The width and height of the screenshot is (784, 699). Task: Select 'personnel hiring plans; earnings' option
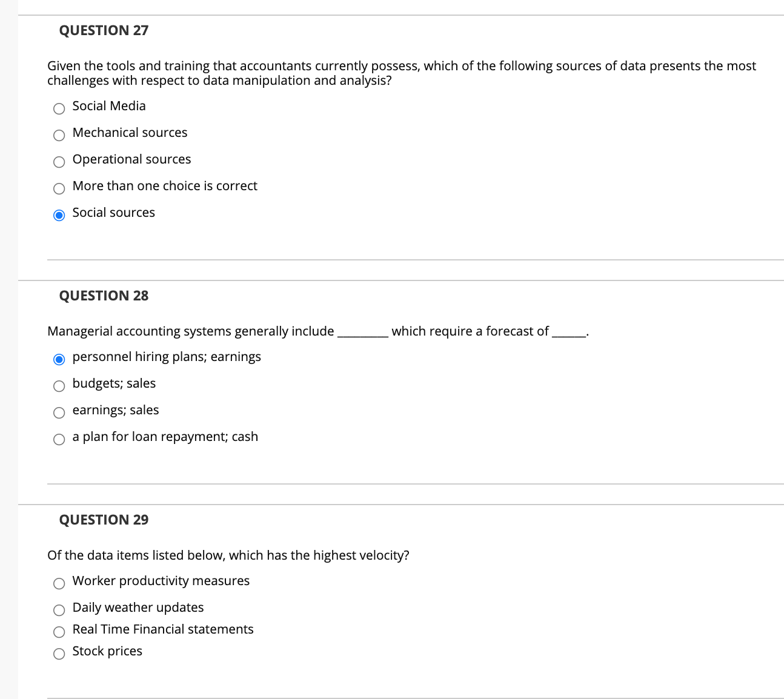coord(59,359)
